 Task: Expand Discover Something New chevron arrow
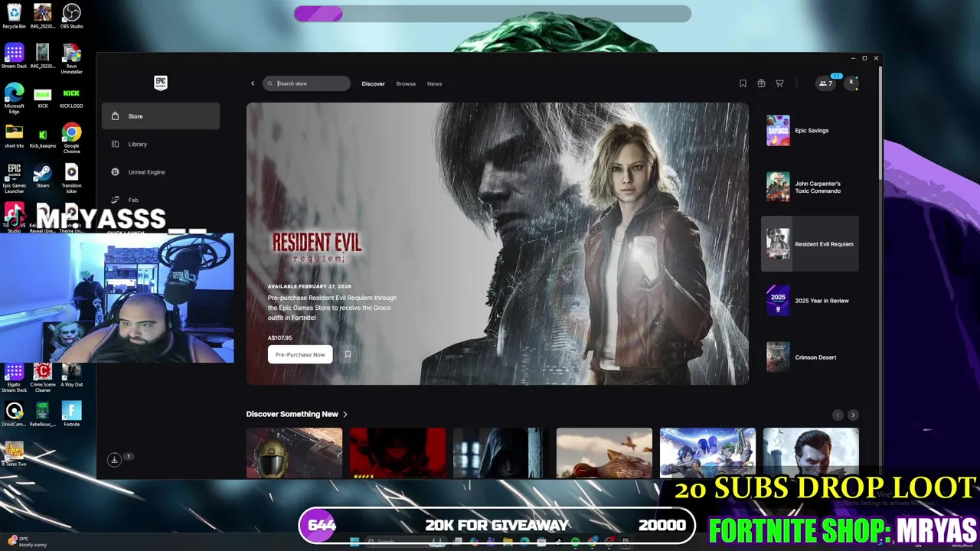coord(345,414)
